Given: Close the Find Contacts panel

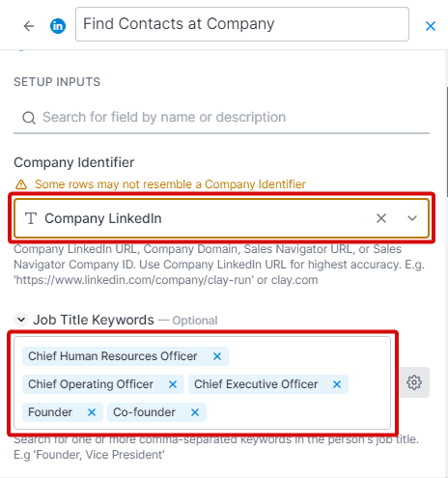Looking at the screenshot, I should [x=431, y=26].
